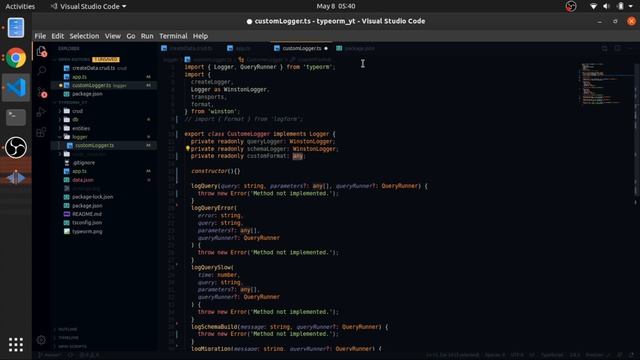Click the WinstonLogger type on the schemaLogger line
Image resolution: width=640 pixels, height=360 pixels.
(x=314, y=149)
